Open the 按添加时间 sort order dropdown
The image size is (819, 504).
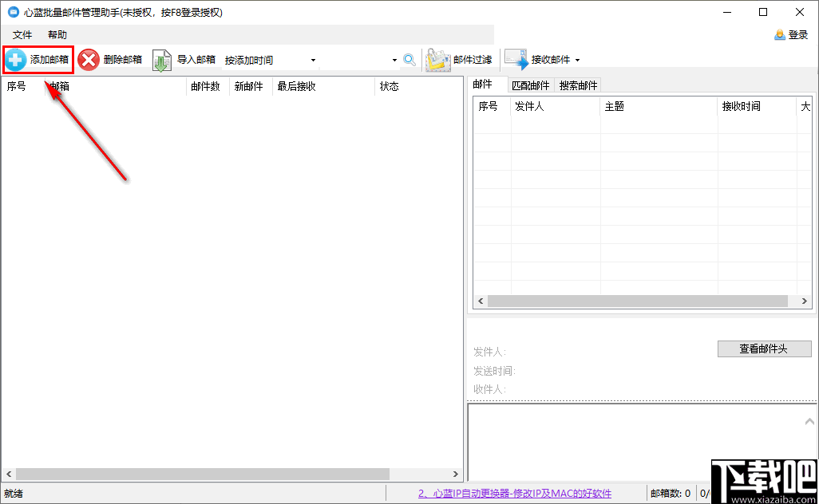click(313, 59)
